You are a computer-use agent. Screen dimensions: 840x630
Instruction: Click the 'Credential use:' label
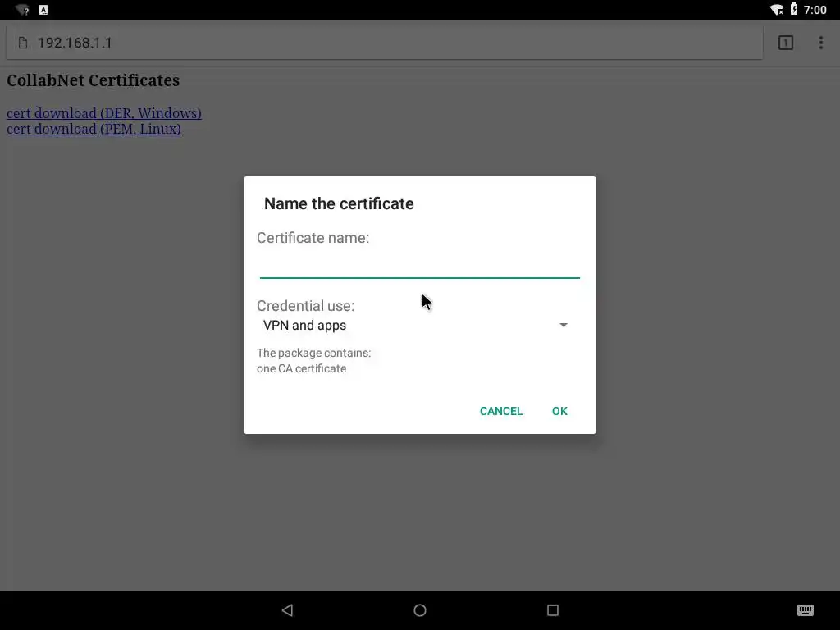[x=305, y=306]
